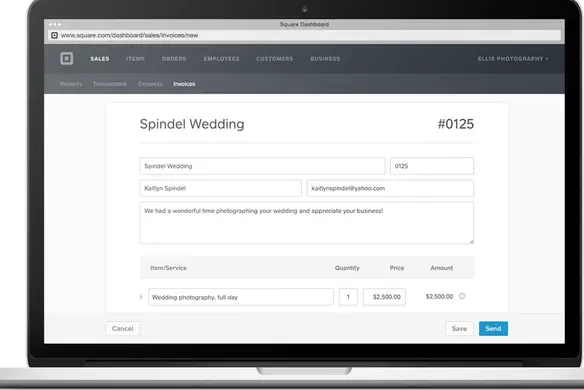
Task: Open the Items menu
Action: coord(135,59)
